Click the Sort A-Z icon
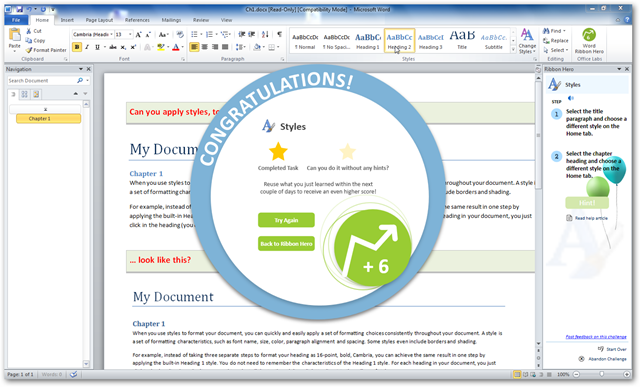Image resolution: width=640 pixels, height=387 pixels. click(x=265, y=34)
